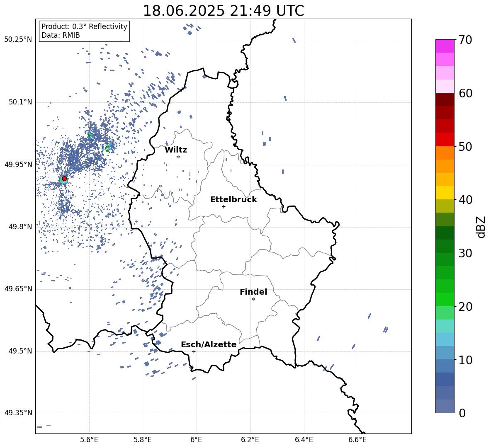Click the 60 tick label on colorbar
Image resolution: width=491 pixels, height=448 pixels.
pyautogui.click(x=465, y=93)
